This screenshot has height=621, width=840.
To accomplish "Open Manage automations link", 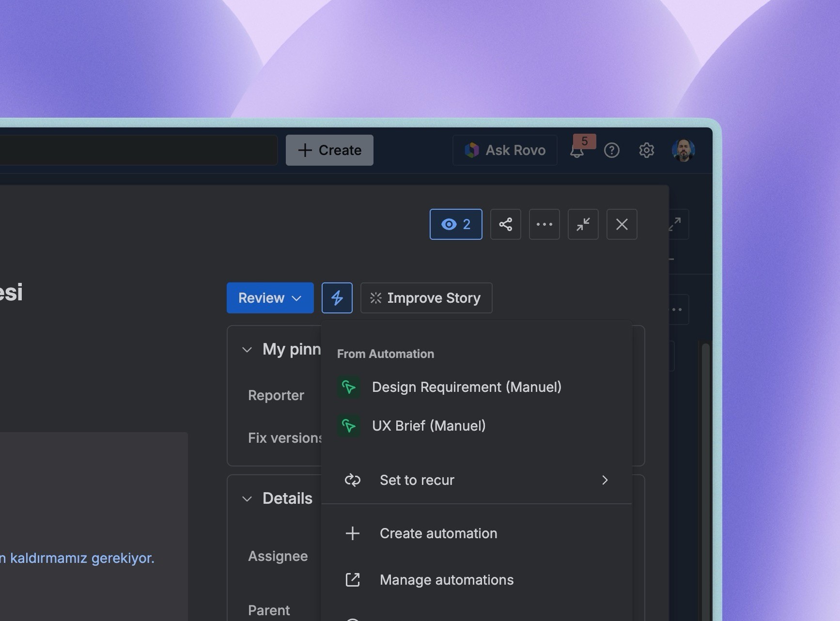I will 446,580.
